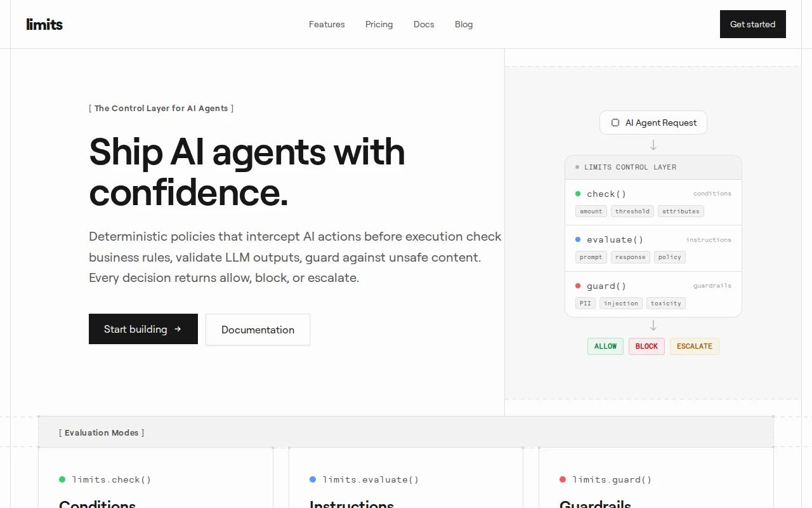Image resolution: width=812 pixels, height=508 pixels.
Task: Click the conditions label in the diagram
Action: (712, 194)
